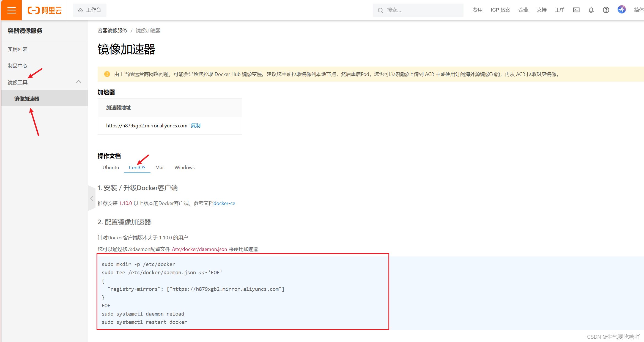The image size is (644, 342).
Task: Click 容器镜像服务 breadcrumb link
Action: [x=112, y=31]
